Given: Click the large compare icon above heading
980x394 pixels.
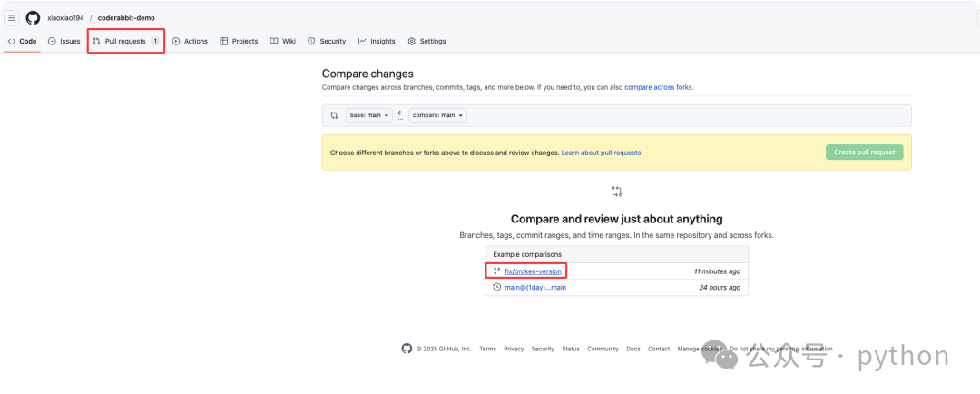Looking at the screenshot, I should 617,192.
